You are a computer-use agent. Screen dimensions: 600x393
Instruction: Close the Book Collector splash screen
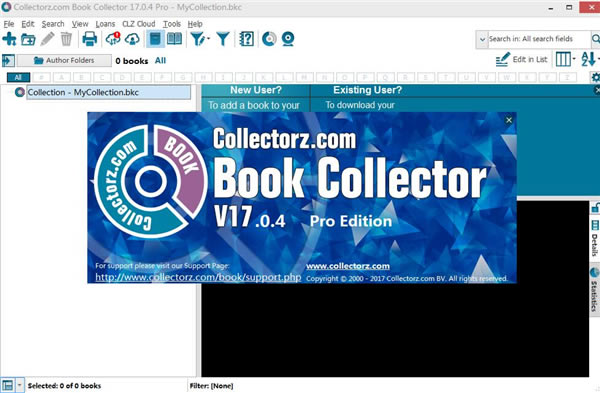pos(509,120)
